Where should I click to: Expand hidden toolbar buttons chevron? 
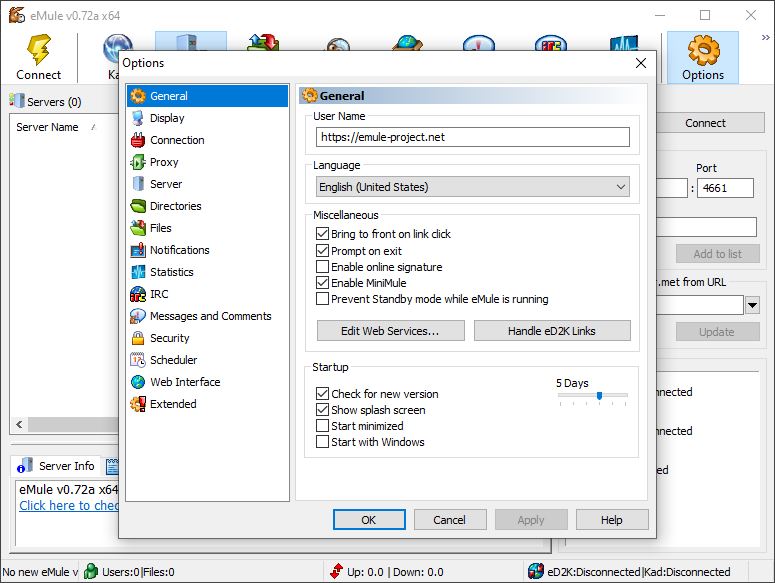765,37
